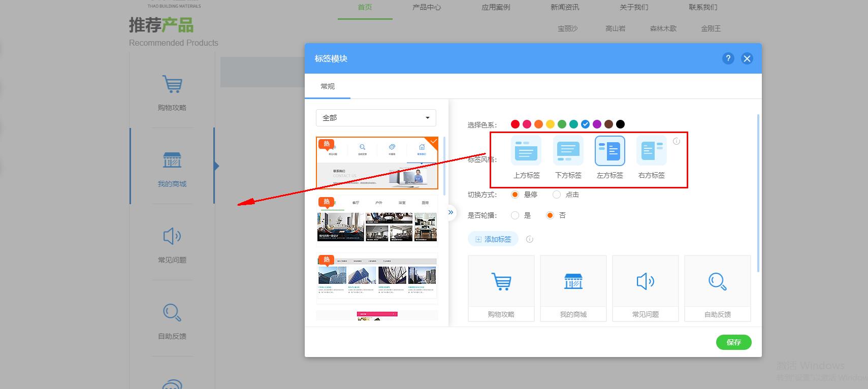
Task: Select 是 for carousel option
Action: click(515, 215)
